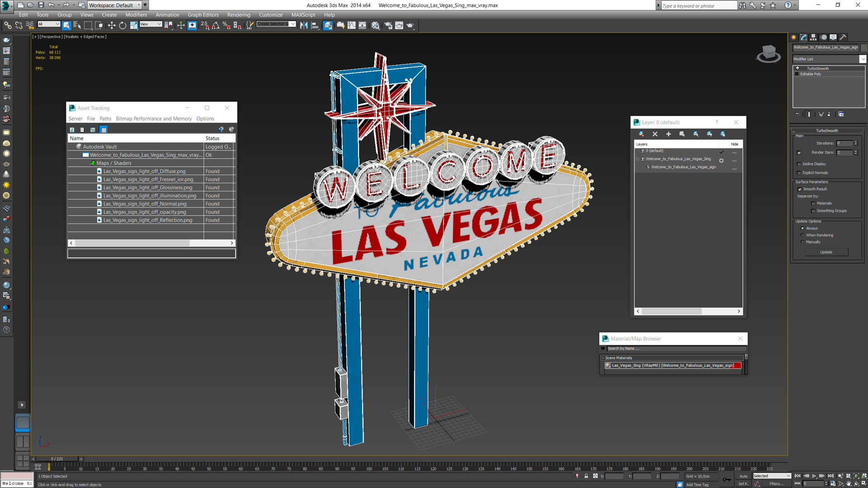Toggle the TurboSmooth modifier lightbulb
The width and height of the screenshot is (868, 488).
(x=797, y=69)
